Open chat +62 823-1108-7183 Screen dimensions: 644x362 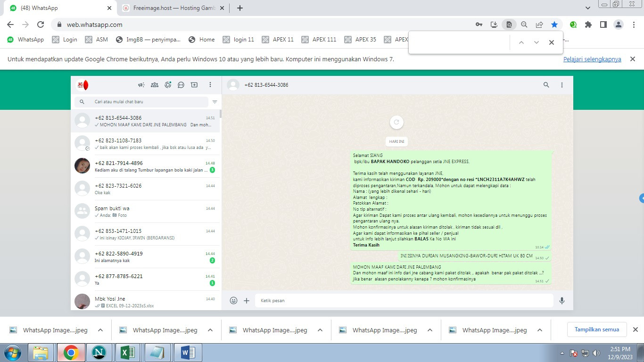146,144
